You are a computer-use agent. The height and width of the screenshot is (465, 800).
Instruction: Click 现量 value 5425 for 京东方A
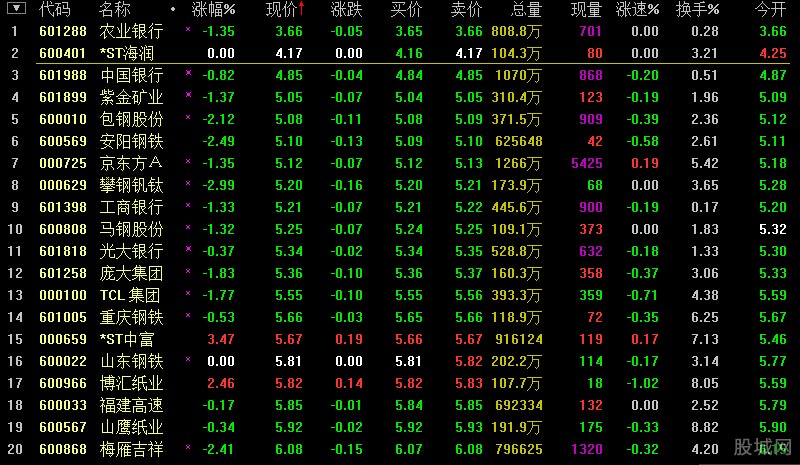click(587, 163)
